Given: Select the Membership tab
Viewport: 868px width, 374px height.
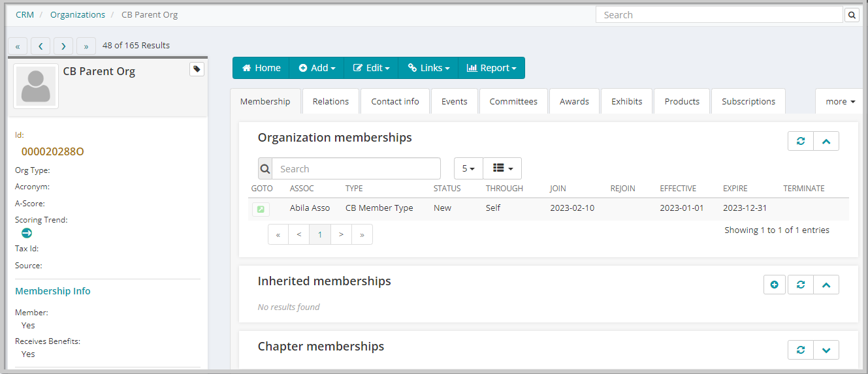Looking at the screenshot, I should [x=265, y=101].
